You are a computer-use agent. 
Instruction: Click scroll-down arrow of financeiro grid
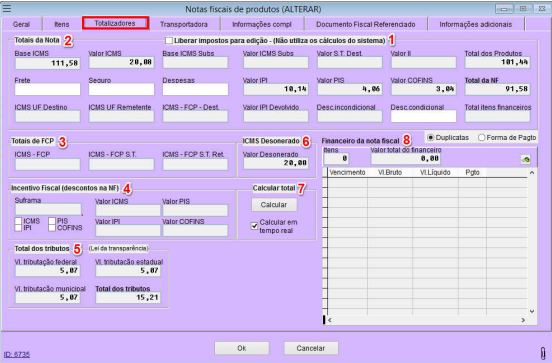tap(532, 311)
